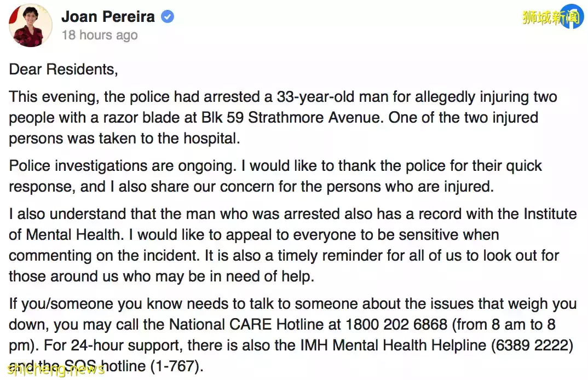This screenshot has height=380, width=588.
Task: Click the "Dear Residents," greeting line
Action: point(64,70)
